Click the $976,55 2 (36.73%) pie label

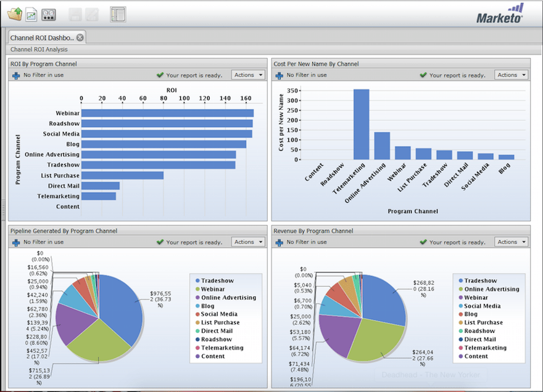coord(160,300)
